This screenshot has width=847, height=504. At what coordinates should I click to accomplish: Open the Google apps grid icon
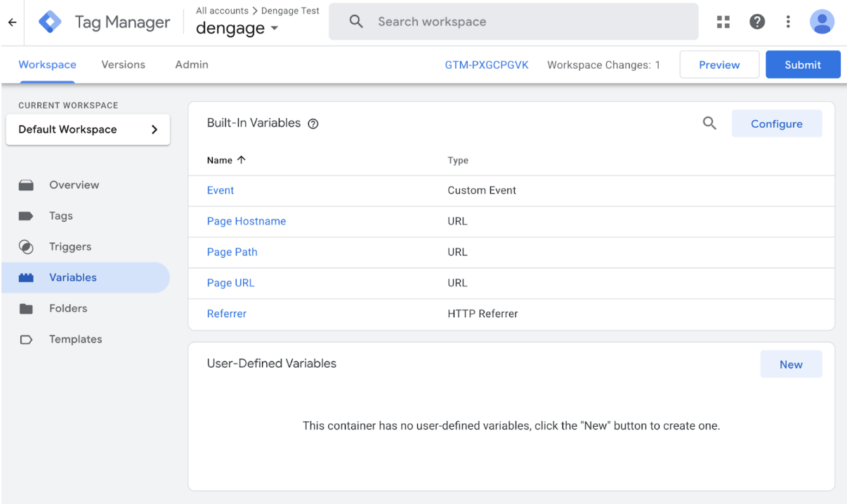[x=723, y=22]
